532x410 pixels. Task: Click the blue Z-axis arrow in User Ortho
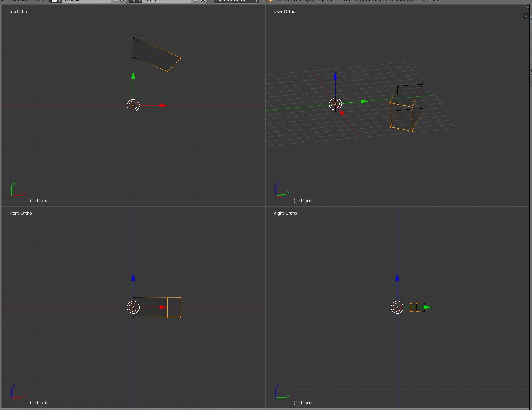pyautogui.click(x=335, y=76)
